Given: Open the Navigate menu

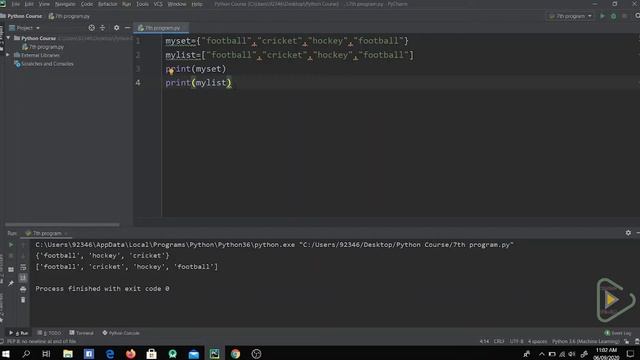Looking at the screenshot, I should point(65,4).
